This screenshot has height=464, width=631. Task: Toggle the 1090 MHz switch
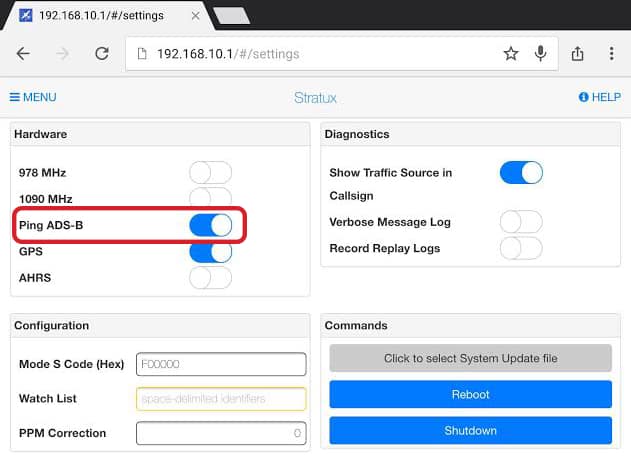pyautogui.click(x=210, y=197)
